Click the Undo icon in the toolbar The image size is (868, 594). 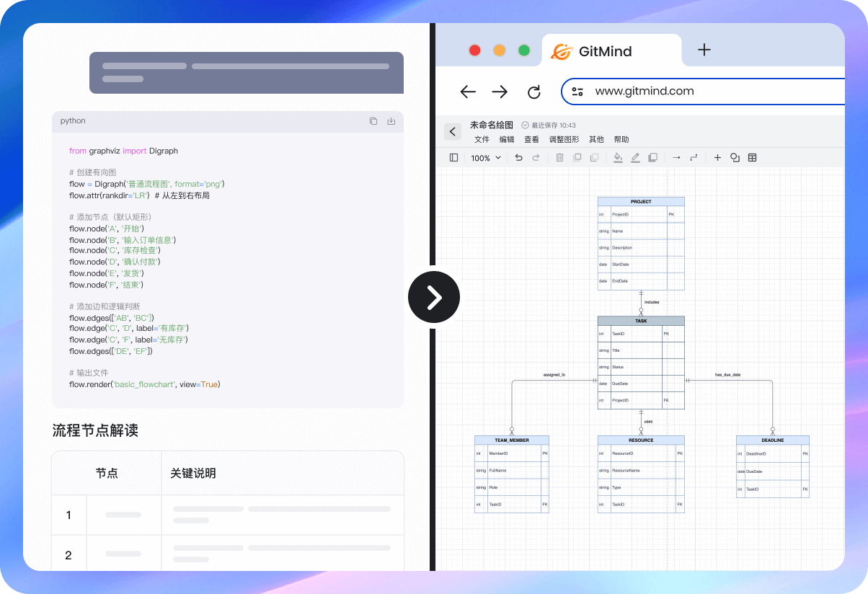tap(519, 157)
